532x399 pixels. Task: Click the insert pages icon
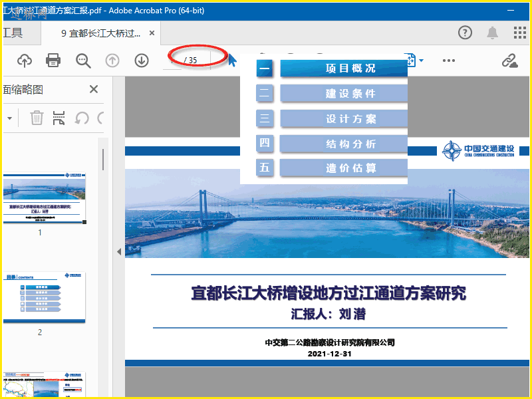pyautogui.click(x=59, y=118)
